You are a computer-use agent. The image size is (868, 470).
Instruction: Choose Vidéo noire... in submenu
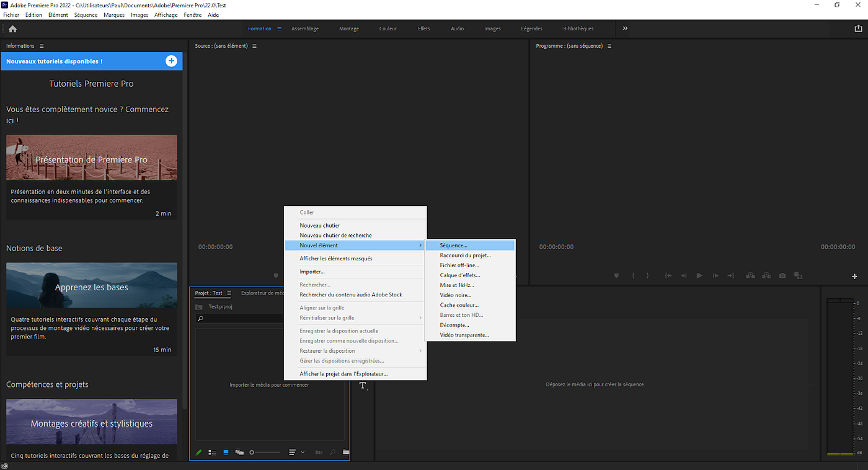coord(470,295)
